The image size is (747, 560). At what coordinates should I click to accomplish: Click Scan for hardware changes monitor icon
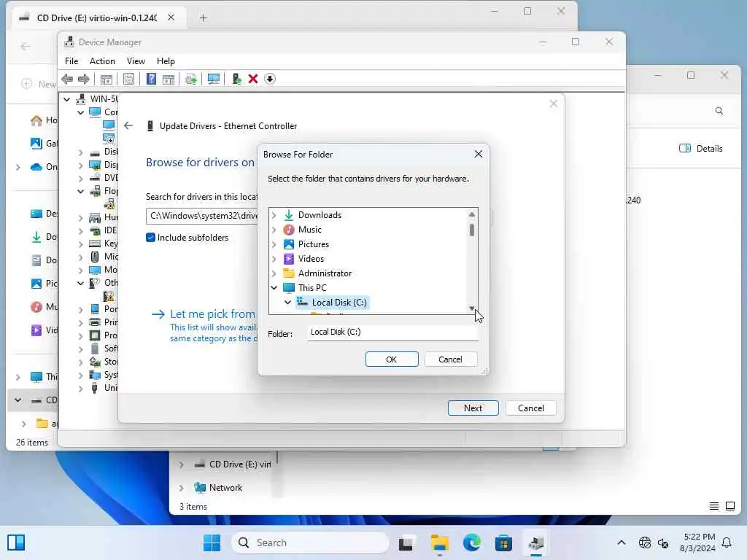(214, 79)
